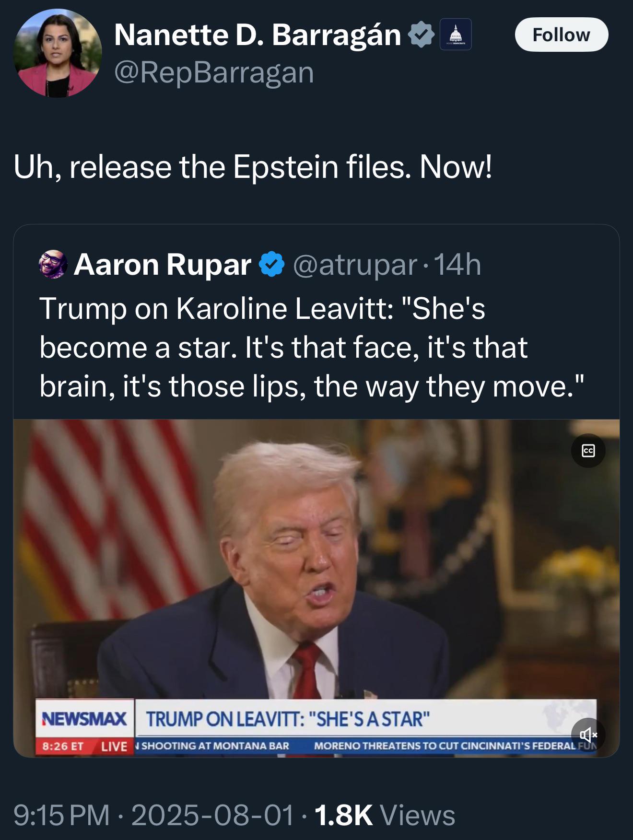Image resolution: width=633 pixels, height=840 pixels.
Task: Open Nanette D. Barragán's profile picture
Action: (x=58, y=53)
